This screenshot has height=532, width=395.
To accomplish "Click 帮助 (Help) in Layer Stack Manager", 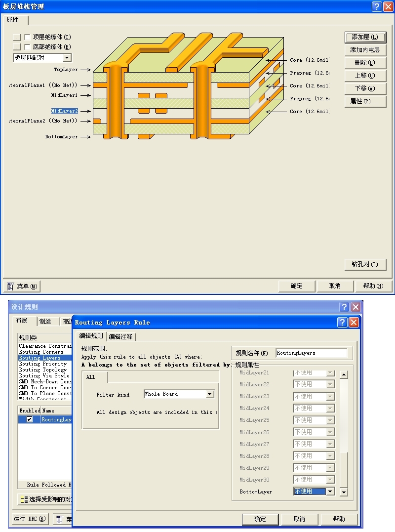I will pos(373,286).
